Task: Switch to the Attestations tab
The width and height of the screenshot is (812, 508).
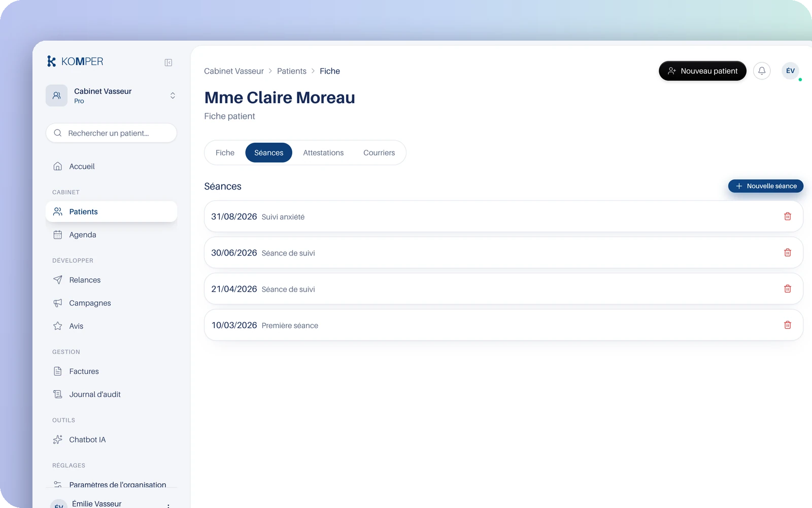Action: pos(323,153)
